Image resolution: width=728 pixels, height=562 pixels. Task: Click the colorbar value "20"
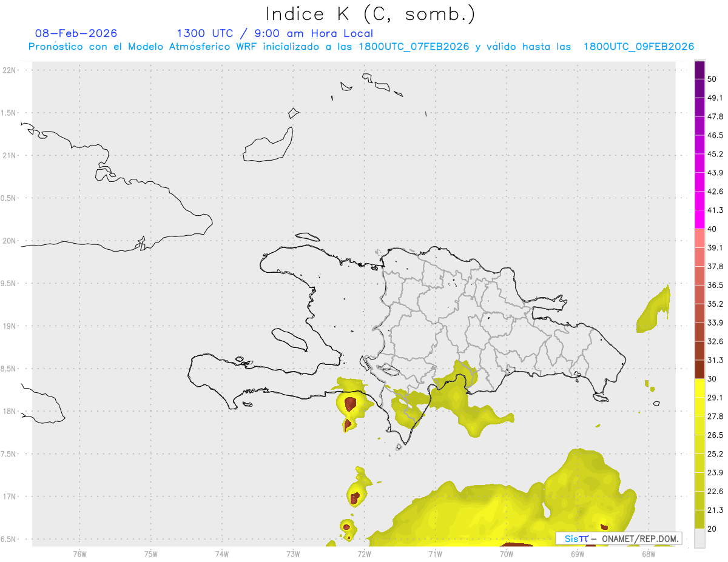[712, 529]
